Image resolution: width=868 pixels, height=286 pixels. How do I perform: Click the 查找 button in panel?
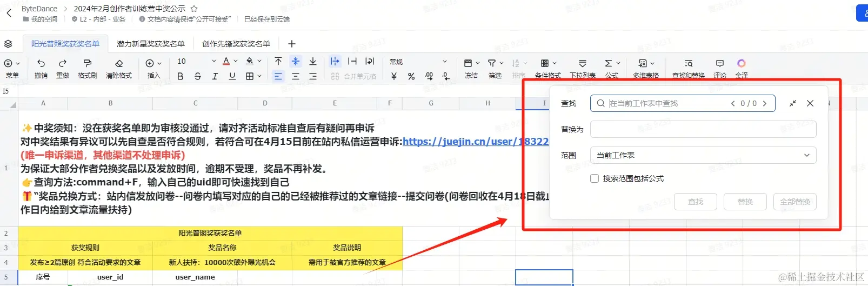point(696,202)
